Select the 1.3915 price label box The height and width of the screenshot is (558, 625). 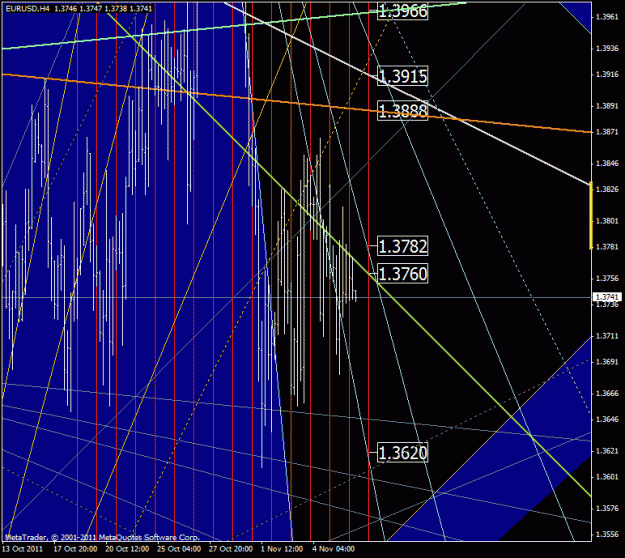pyautogui.click(x=403, y=76)
